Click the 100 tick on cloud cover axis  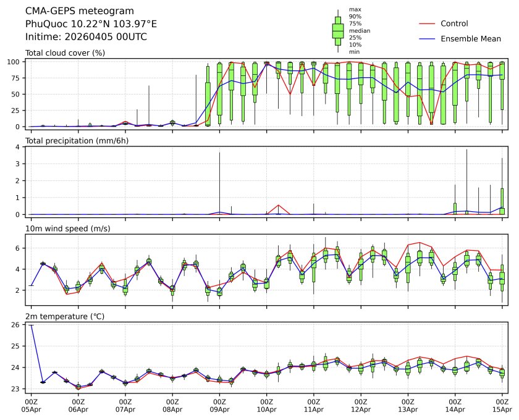[x=15, y=62]
